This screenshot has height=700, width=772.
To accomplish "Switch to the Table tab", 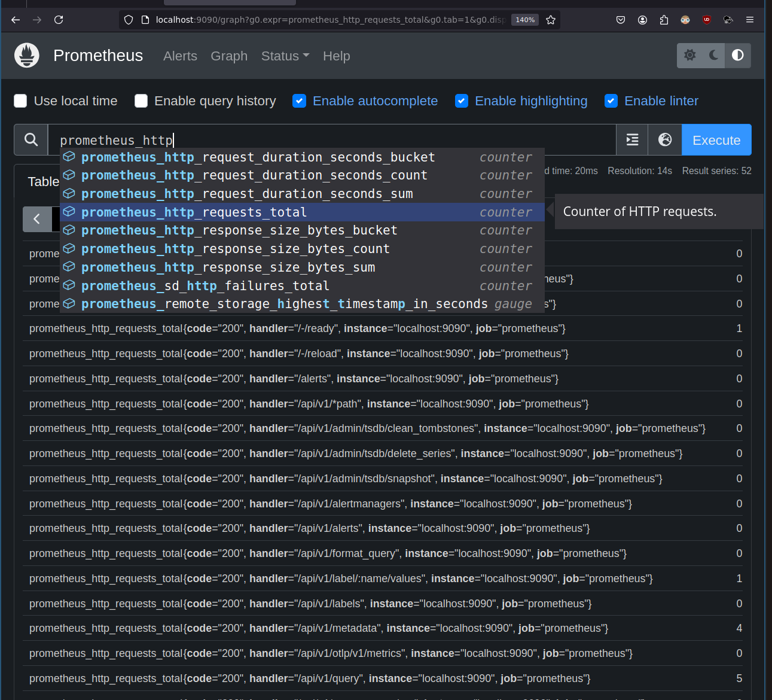I will coord(43,181).
